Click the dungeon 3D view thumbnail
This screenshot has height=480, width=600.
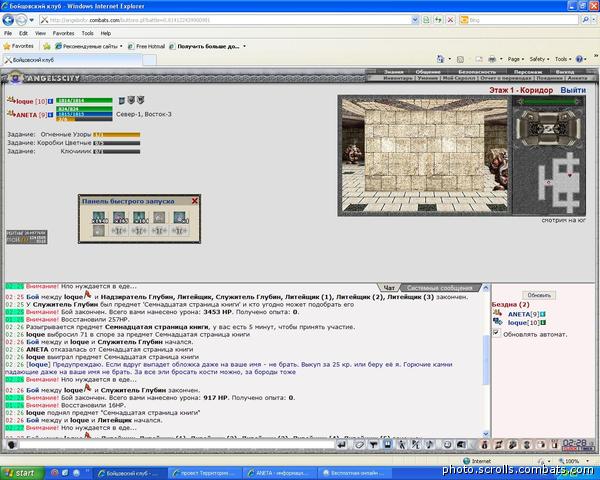pyautogui.click(x=425, y=155)
